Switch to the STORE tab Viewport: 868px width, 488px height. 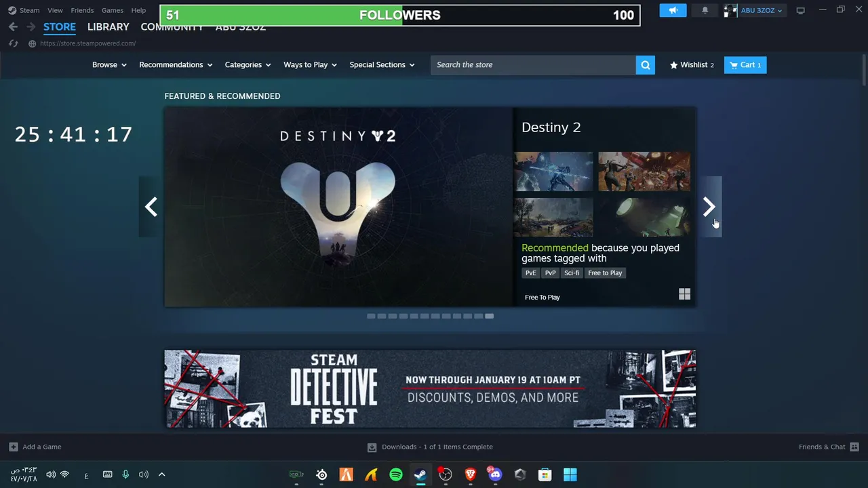click(60, 26)
